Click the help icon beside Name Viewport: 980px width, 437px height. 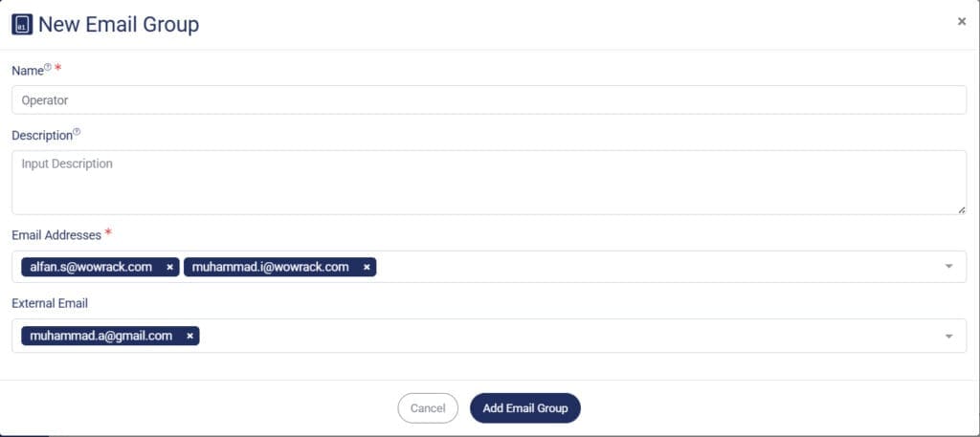(48, 68)
